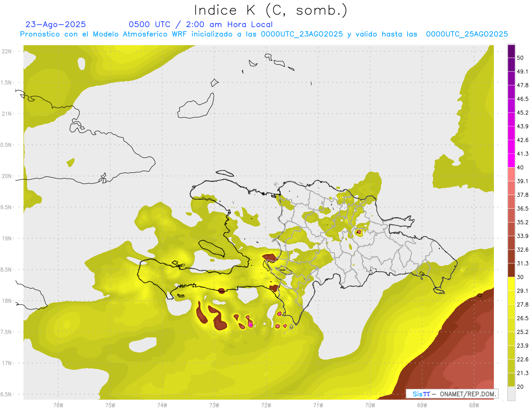Click the '1.5N' latitude label

[7, 82]
